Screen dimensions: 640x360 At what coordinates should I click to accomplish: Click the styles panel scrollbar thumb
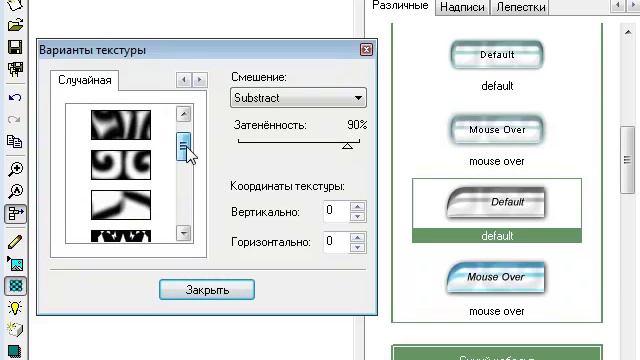point(627,160)
